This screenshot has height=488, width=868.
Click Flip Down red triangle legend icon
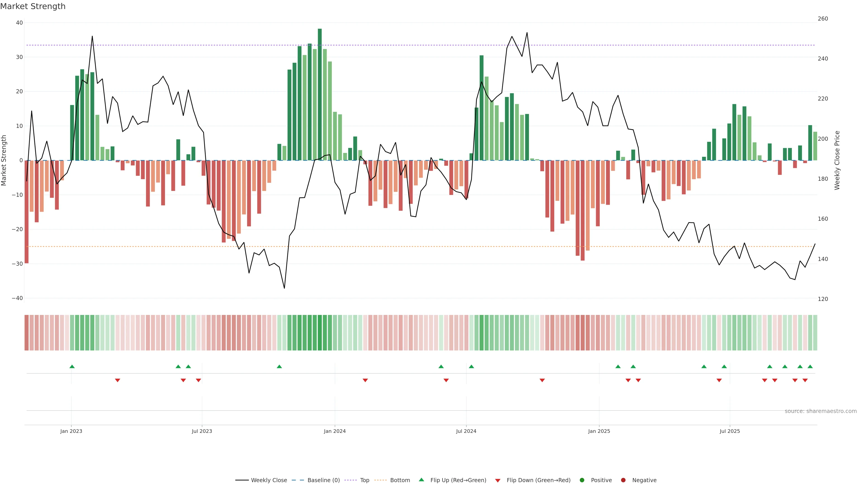[498, 481]
